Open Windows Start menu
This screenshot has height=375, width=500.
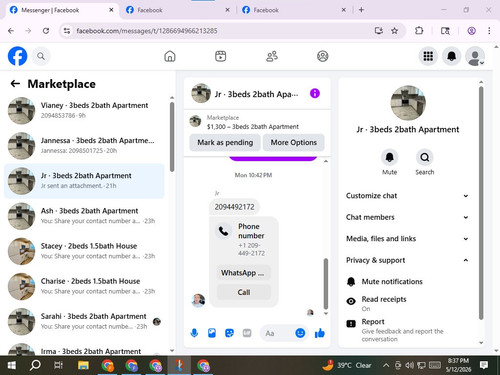tap(12, 366)
